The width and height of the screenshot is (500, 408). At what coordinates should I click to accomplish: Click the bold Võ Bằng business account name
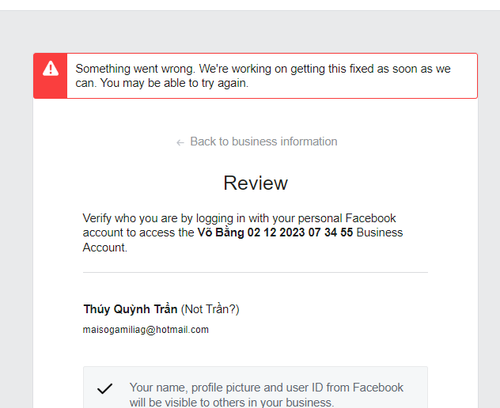tap(275, 232)
